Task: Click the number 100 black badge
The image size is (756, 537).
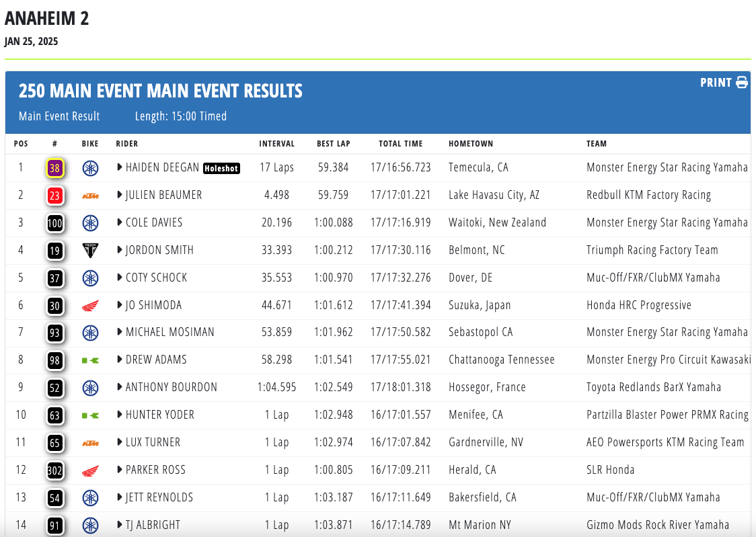Action: (55, 223)
